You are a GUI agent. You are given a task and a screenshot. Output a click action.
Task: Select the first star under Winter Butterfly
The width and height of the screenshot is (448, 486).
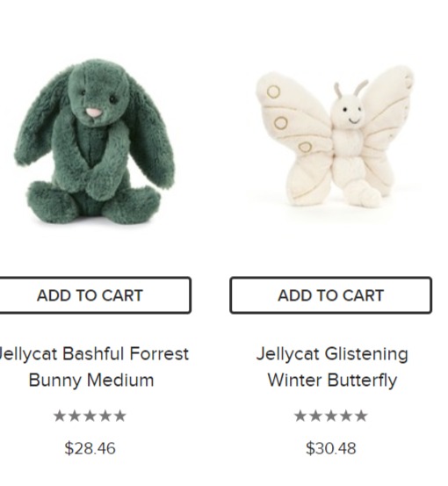tap(300, 416)
